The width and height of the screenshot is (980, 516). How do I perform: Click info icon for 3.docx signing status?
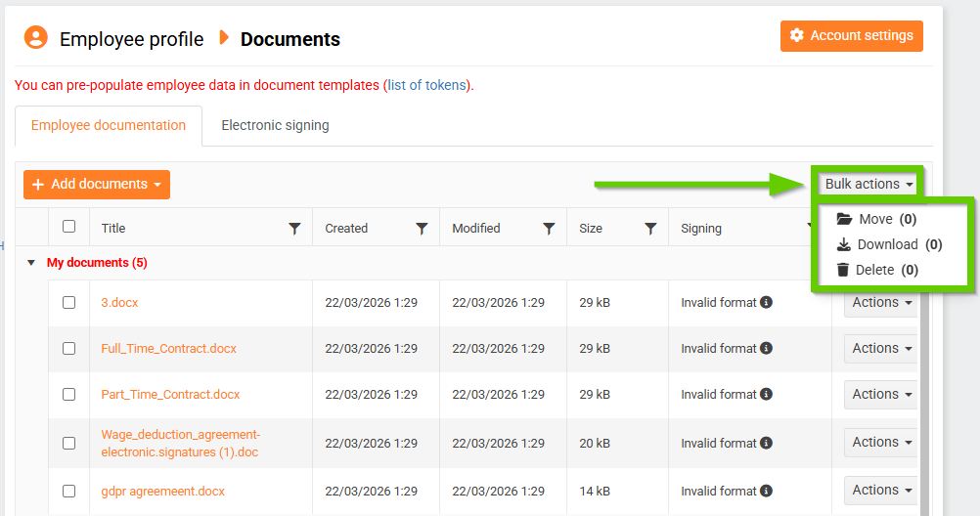pos(766,302)
